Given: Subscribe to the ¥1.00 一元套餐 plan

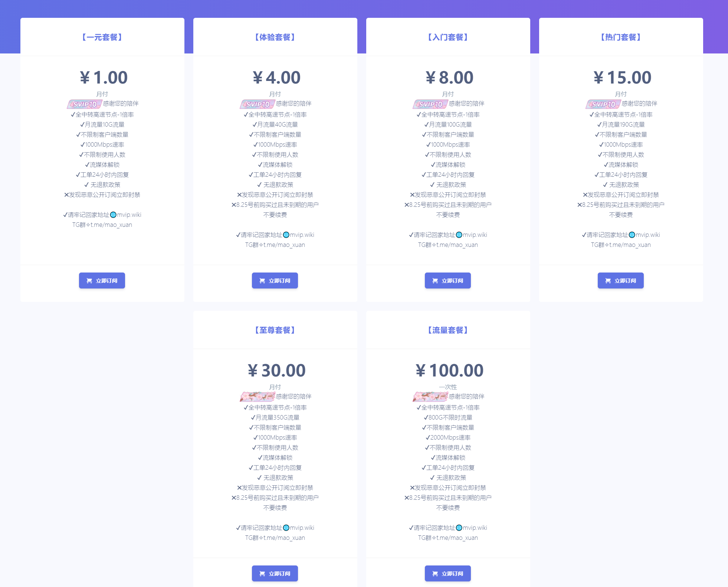Looking at the screenshot, I should pyautogui.click(x=102, y=281).
